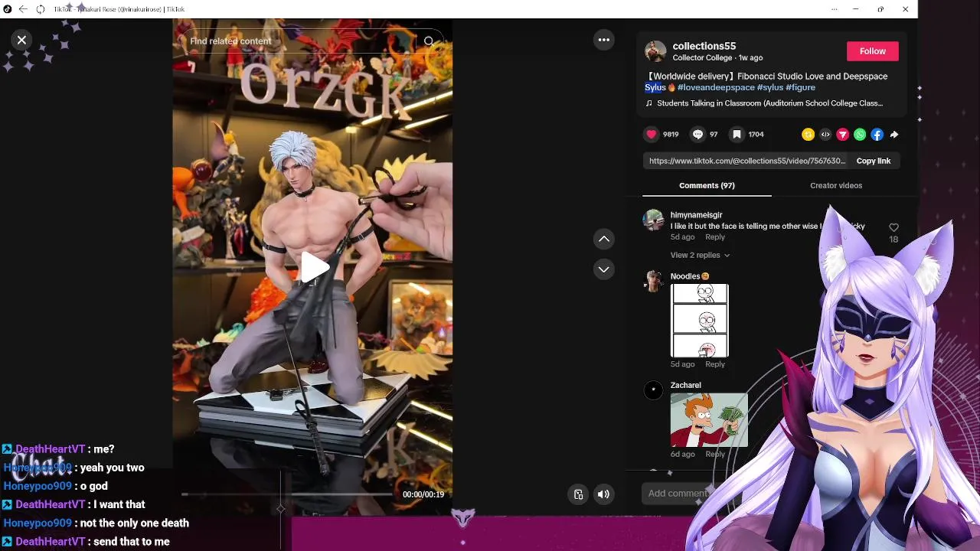Image resolution: width=980 pixels, height=551 pixels.
Task: Click the "Collector College · 1w ago" line
Action: (x=717, y=58)
